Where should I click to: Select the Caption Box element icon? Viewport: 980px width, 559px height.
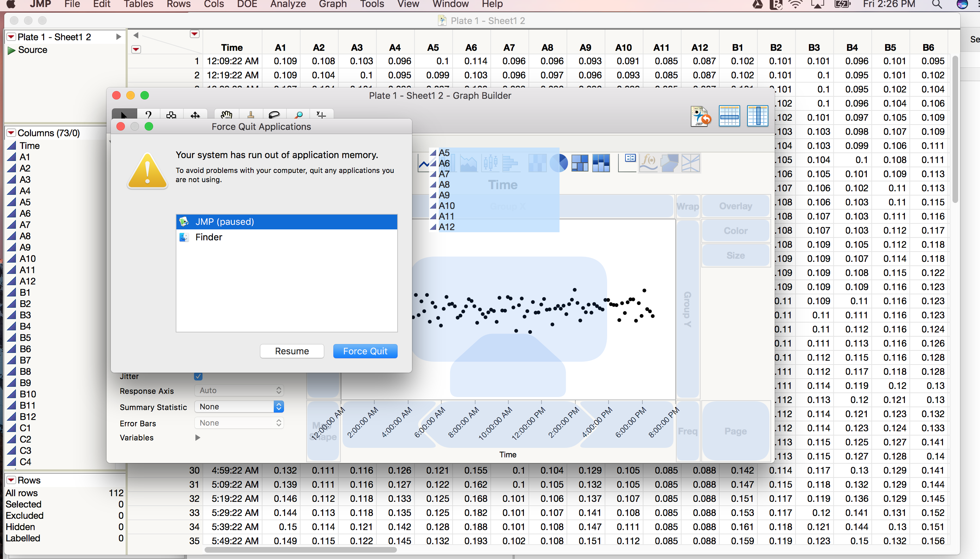628,163
